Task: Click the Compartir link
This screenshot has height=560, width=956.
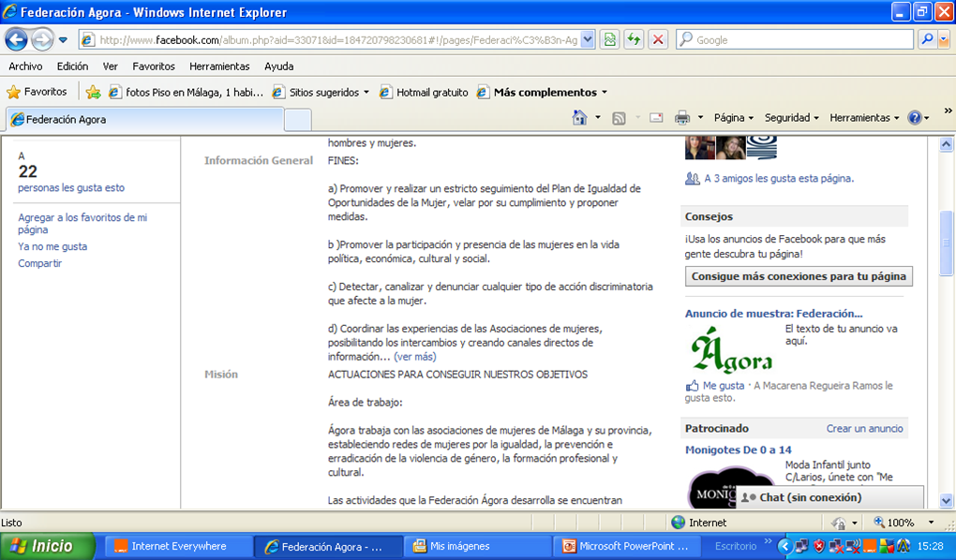Action: [39, 263]
